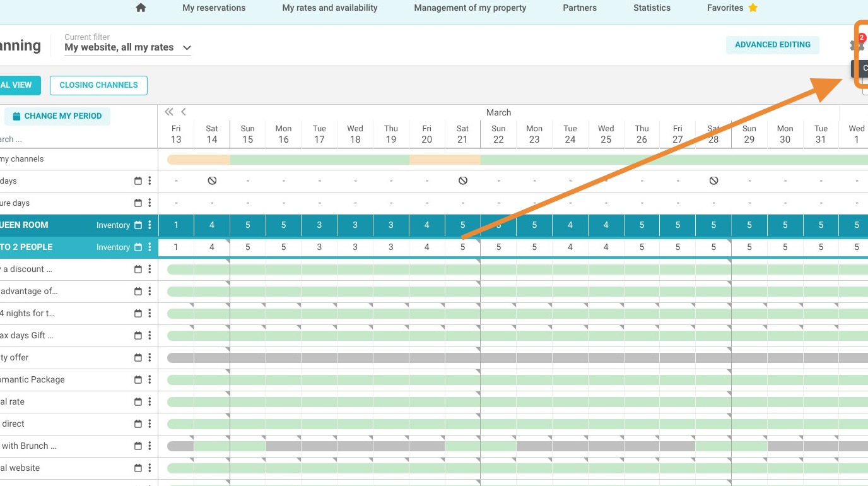Click the calendar icon in 'al rate' row
This screenshot has height=486, width=868.
pos(138,402)
